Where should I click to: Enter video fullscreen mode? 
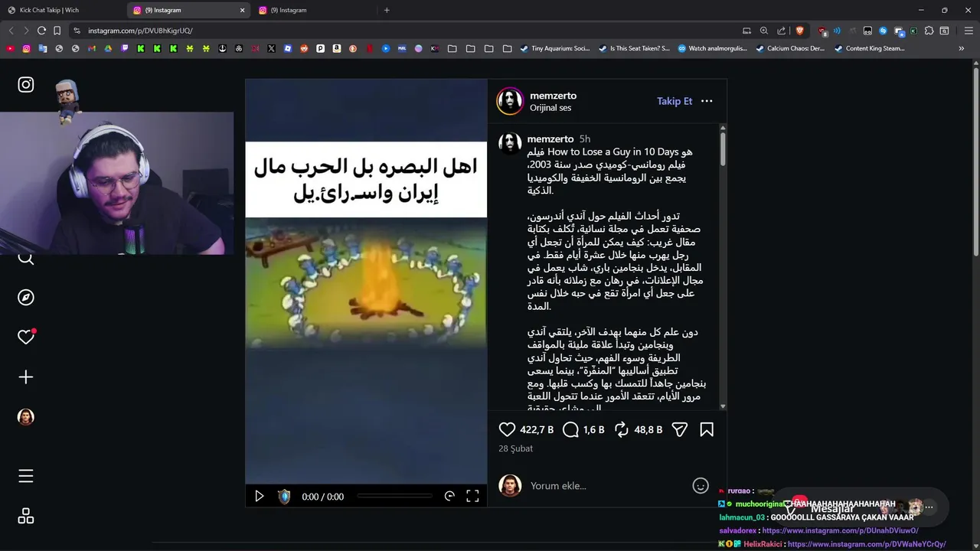472,497
